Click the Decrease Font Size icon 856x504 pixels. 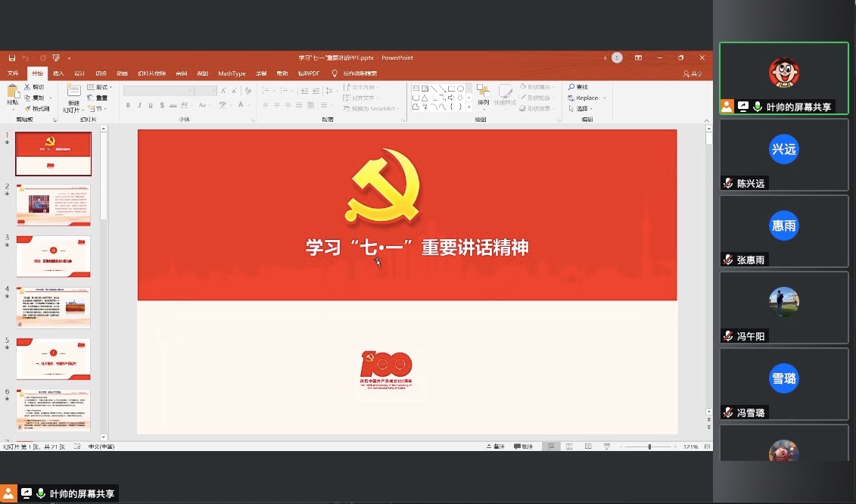234,91
